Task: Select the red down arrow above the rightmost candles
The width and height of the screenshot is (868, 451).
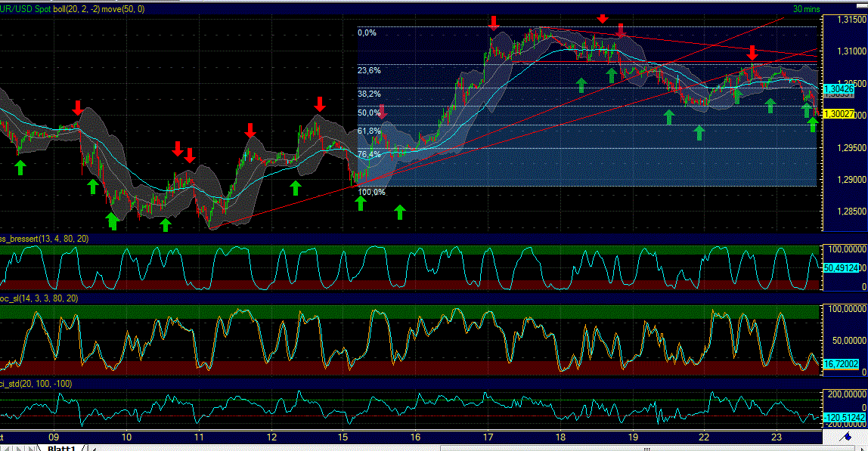Action: [x=752, y=53]
